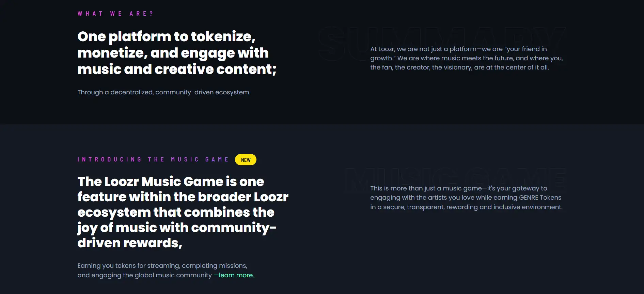Click the yellow NEW badge
Screen dimensions: 644x294
(x=246, y=160)
